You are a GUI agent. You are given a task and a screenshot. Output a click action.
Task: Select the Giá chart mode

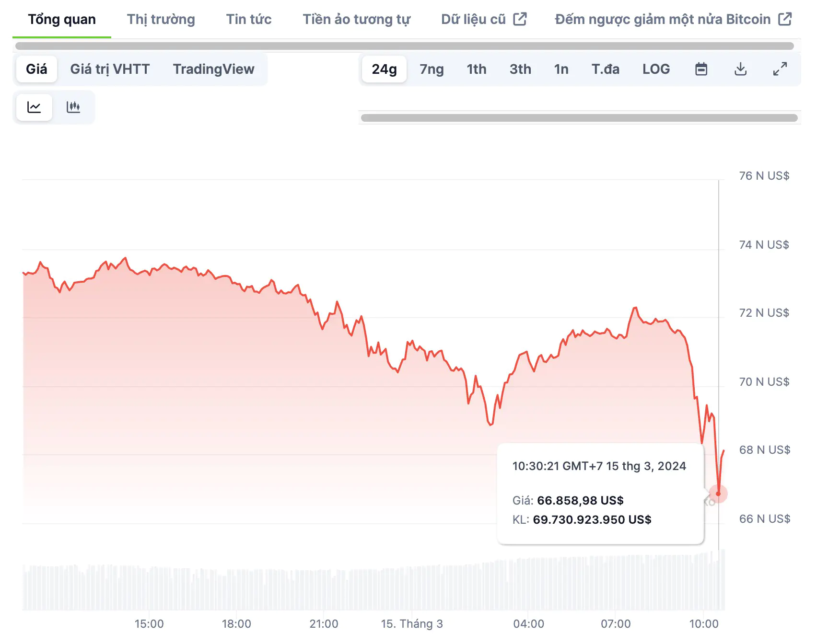pos(36,69)
